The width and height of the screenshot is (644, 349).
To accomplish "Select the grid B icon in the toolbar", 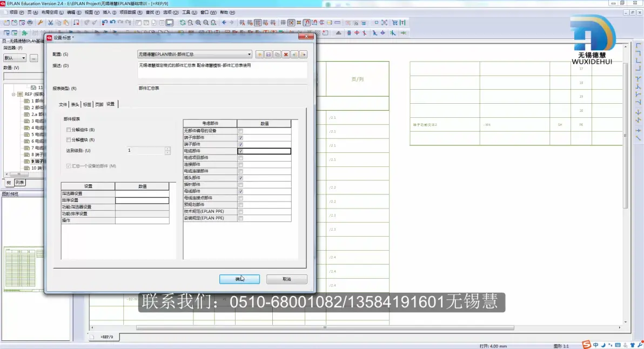I will click(250, 23).
